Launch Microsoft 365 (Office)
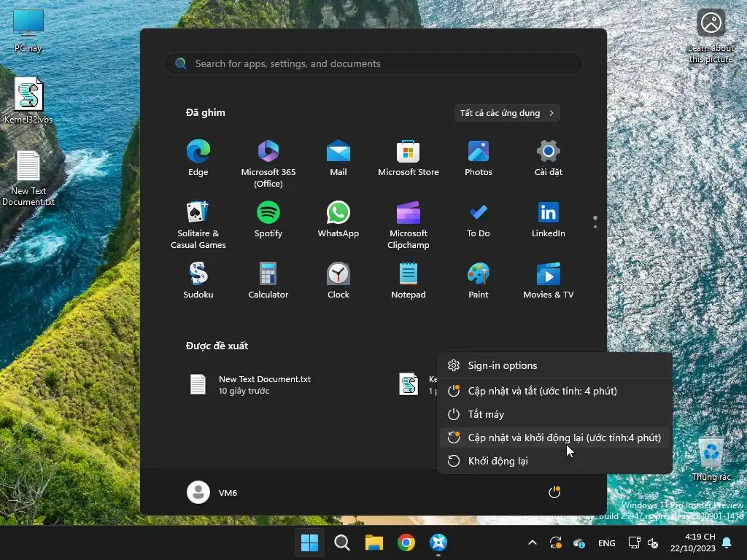 click(268, 164)
